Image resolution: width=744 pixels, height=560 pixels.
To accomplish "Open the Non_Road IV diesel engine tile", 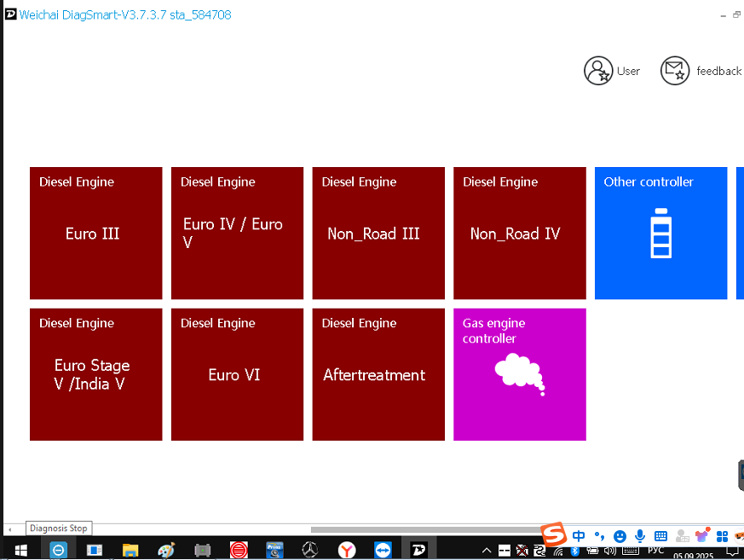I will [520, 233].
